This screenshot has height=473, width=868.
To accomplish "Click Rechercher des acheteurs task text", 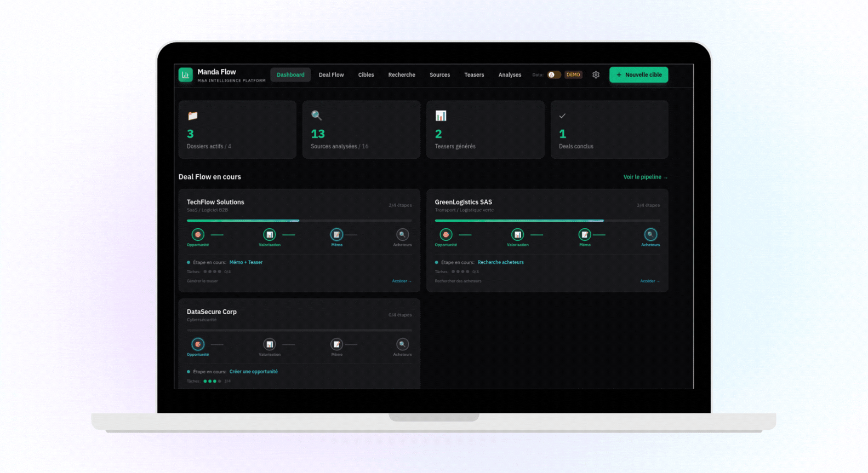I will (458, 281).
